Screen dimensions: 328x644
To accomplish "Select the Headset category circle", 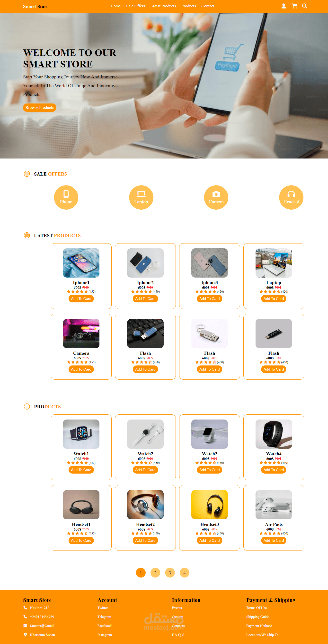I will pos(291,197).
